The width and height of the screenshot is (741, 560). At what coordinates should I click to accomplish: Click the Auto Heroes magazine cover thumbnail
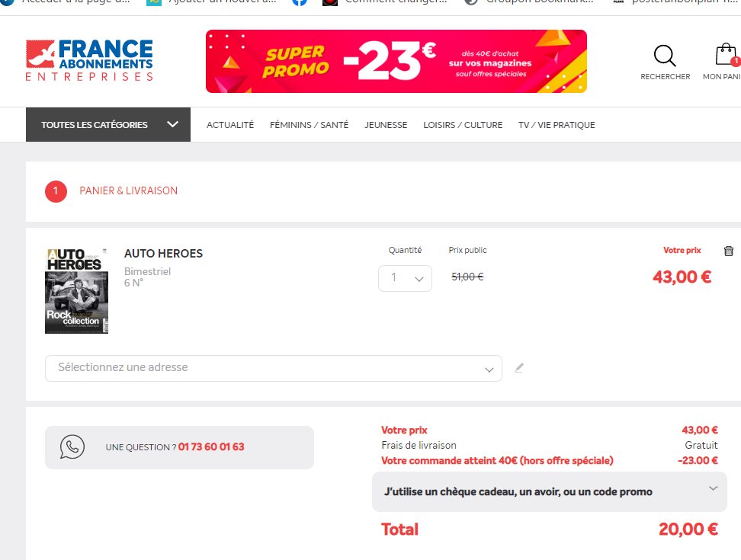coord(76,290)
